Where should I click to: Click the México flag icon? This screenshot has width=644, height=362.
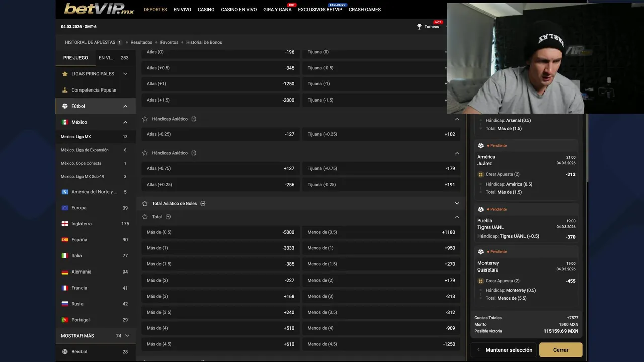pos(65,122)
